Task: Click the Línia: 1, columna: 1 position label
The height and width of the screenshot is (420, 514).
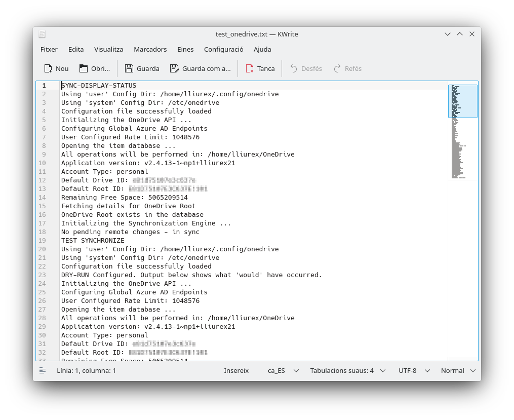Action: click(86, 370)
